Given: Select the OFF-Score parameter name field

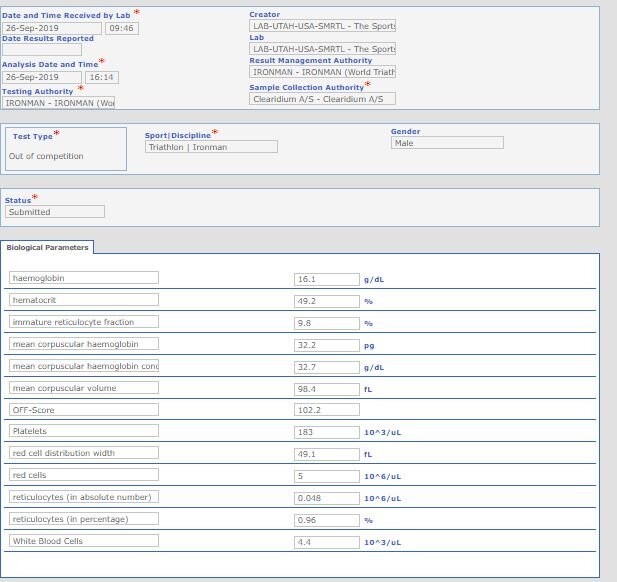Looking at the screenshot, I should pos(84,410).
